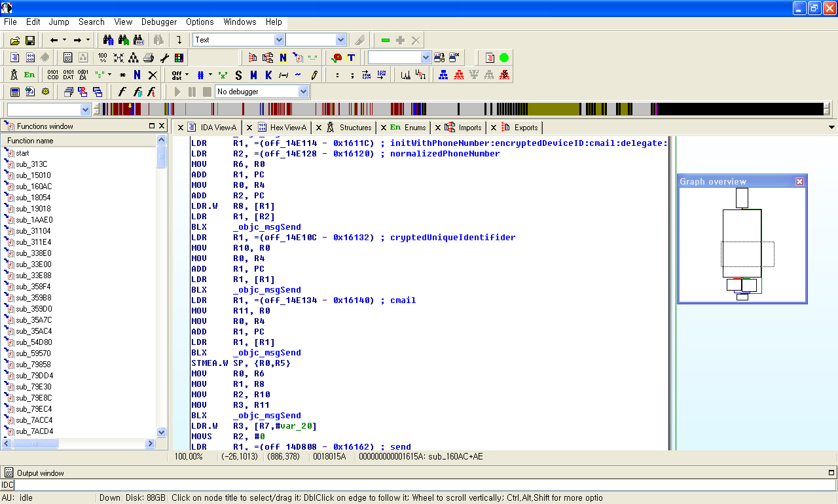
Task: Expand the Text search type dropdown
Action: pyautogui.click(x=280, y=40)
